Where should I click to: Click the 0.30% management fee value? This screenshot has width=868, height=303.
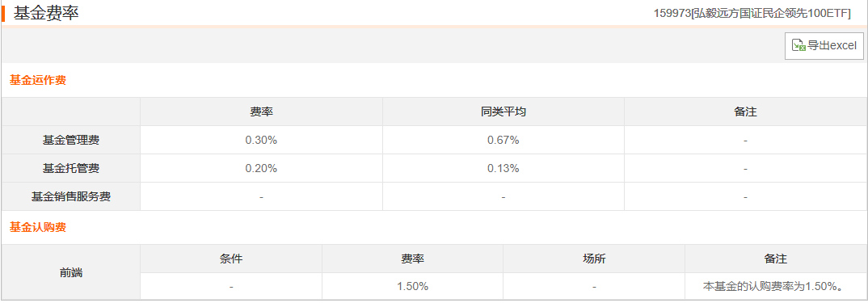pos(261,141)
